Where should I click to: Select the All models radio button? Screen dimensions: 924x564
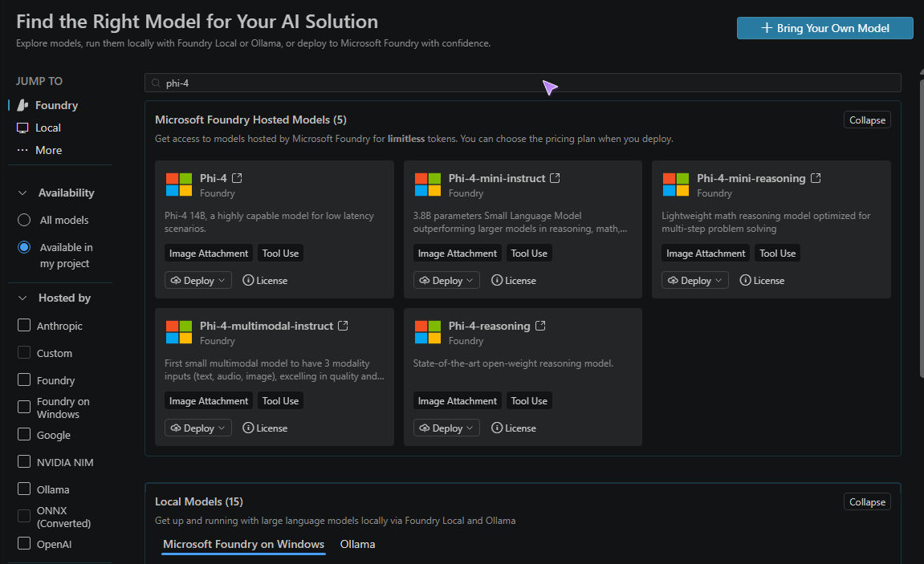click(24, 220)
